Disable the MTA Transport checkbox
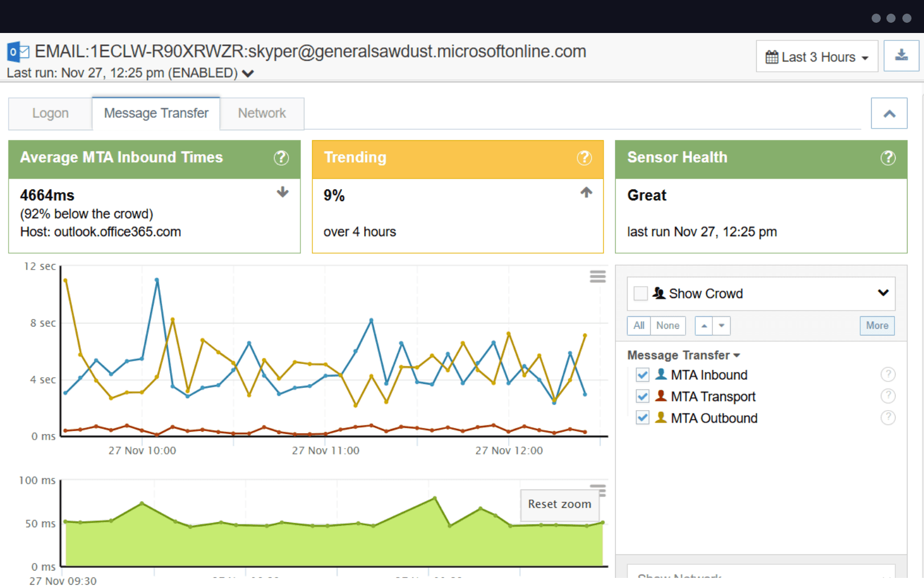 642,396
